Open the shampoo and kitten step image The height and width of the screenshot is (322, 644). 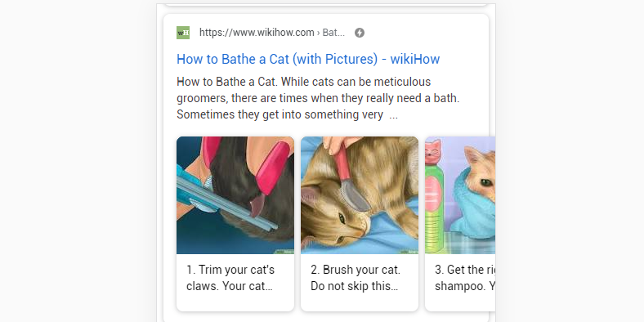point(460,195)
